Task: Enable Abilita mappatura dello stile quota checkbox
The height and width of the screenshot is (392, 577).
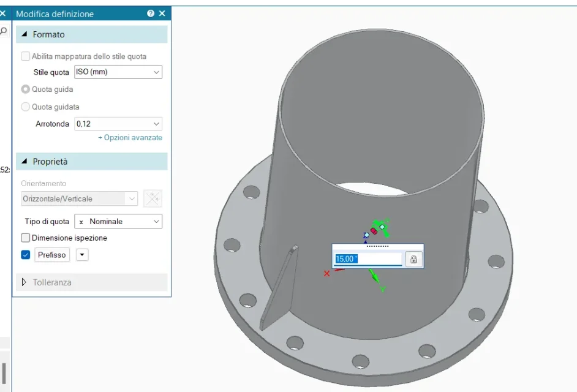Action: click(26, 56)
